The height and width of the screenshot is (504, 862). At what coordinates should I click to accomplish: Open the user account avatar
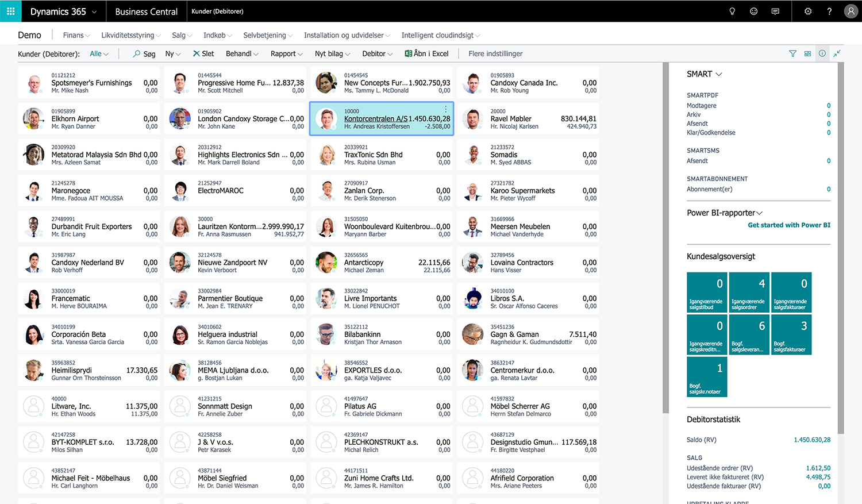(x=851, y=11)
